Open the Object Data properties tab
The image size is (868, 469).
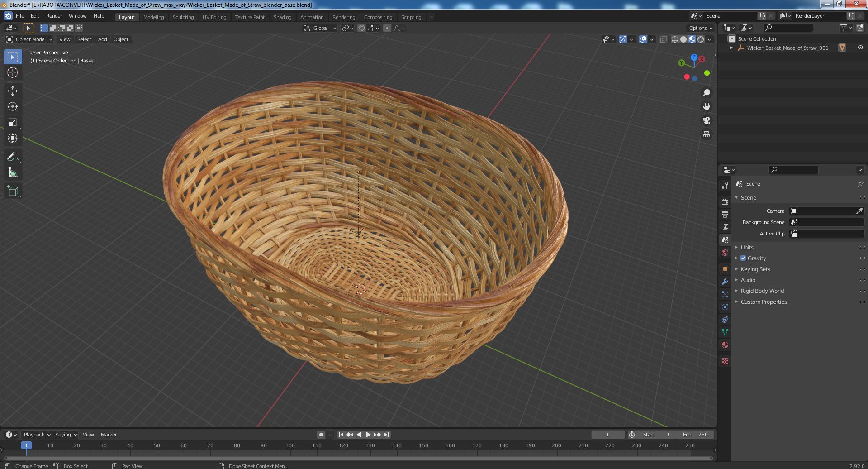725,332
